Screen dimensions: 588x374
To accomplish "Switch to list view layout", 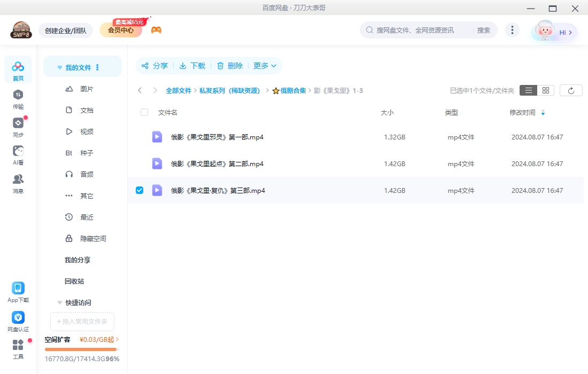I will (528, 91).
